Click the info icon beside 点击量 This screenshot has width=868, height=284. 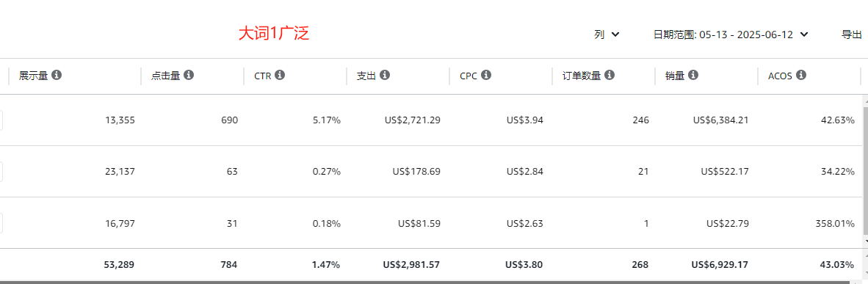(189, 76)
